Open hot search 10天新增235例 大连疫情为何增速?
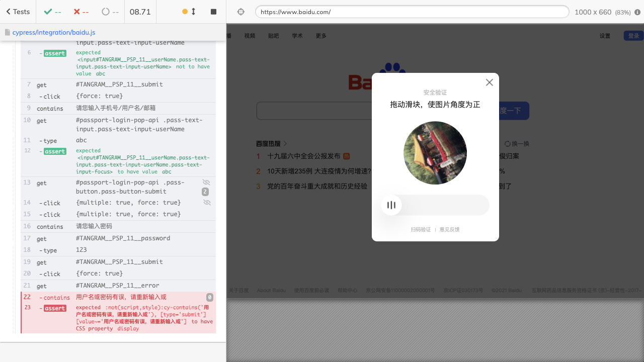The height and width of the screenshot is (362, 644). coord(319,171)
